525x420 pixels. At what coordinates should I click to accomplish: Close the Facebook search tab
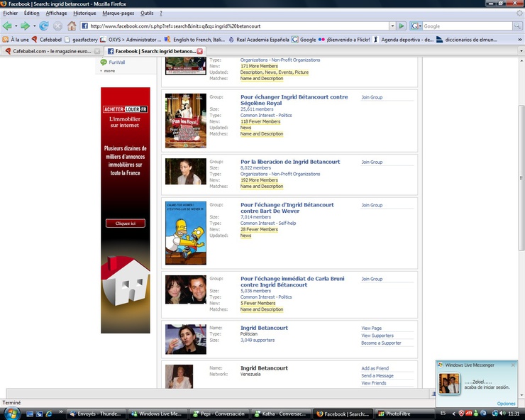200,51
